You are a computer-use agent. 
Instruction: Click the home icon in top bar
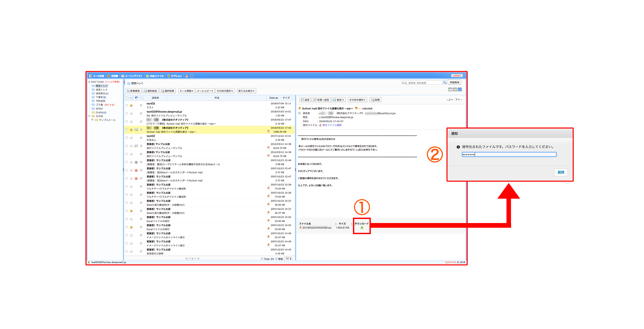point(187,76)
